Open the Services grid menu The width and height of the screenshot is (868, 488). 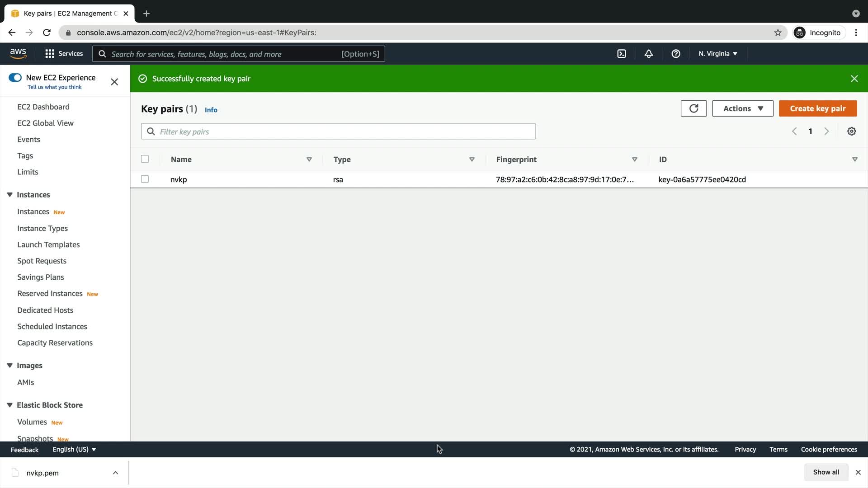point(64,54)
